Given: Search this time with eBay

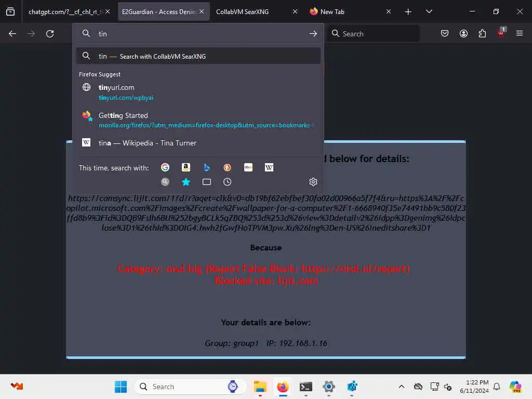Looking at the screenshot, I should (x=248, y=167).
